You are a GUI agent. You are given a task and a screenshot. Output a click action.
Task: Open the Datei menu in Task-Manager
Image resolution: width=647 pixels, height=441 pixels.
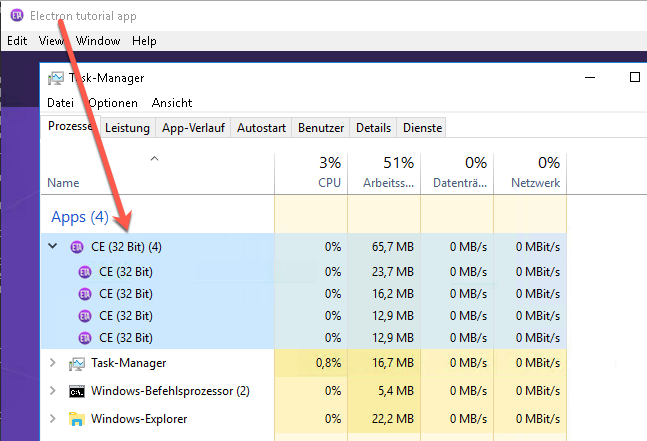click(x=60, y=103)
